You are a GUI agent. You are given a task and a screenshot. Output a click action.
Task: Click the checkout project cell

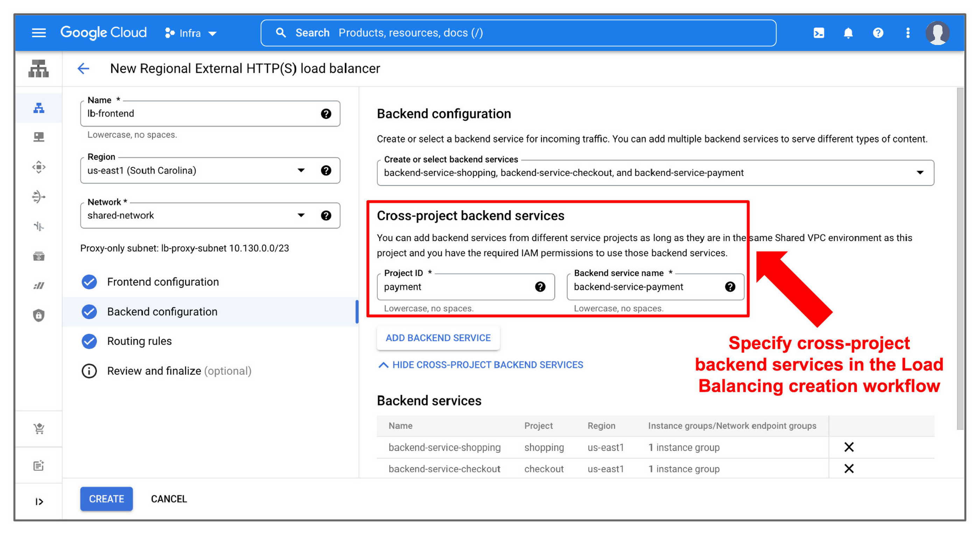pyautogui.click(x=544, y=469)
